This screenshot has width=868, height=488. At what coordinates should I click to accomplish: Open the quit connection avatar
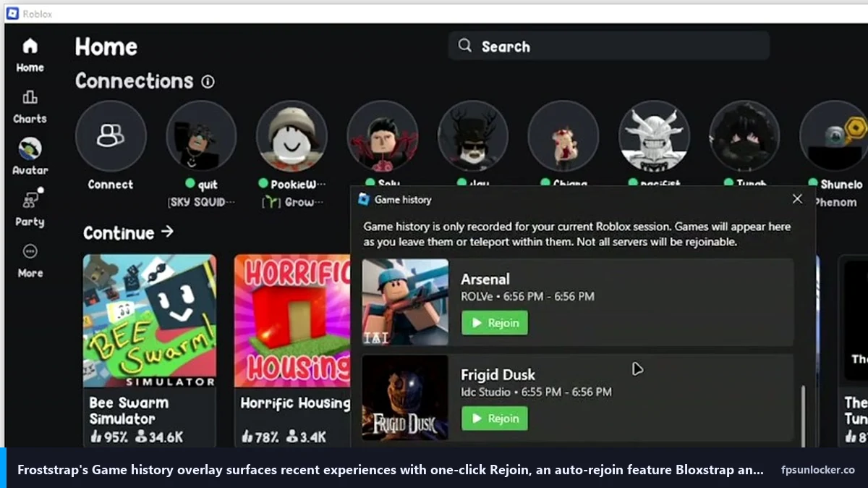click(x=201, y=135)
